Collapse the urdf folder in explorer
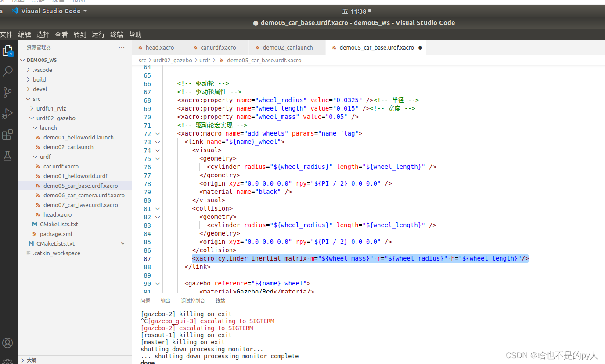This screenshot has height=364, width=605. (35, 157)
